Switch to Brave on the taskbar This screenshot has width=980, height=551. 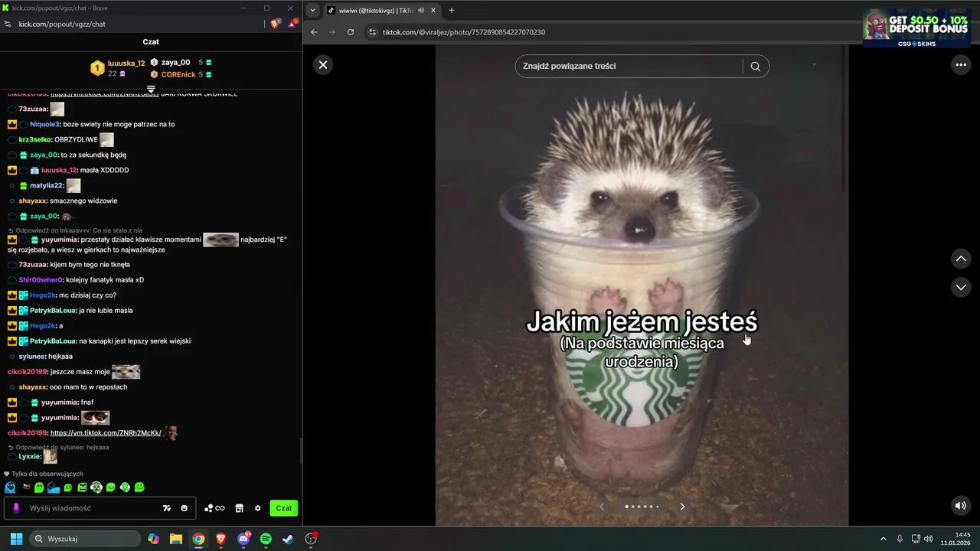[220, 539]
